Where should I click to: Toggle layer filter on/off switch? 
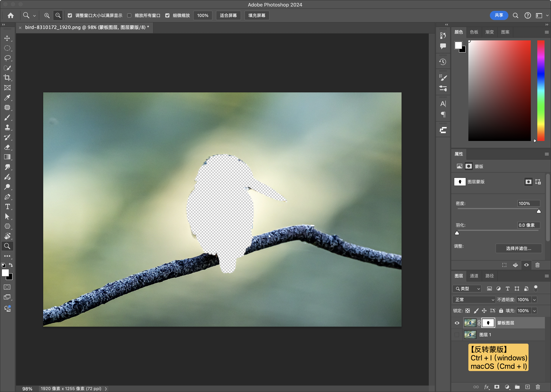(536, 288)
